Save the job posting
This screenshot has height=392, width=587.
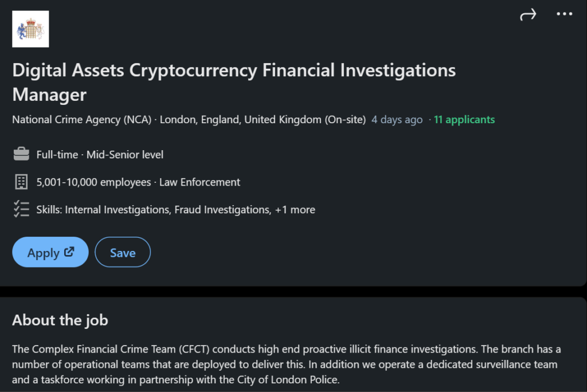[122, 252]
